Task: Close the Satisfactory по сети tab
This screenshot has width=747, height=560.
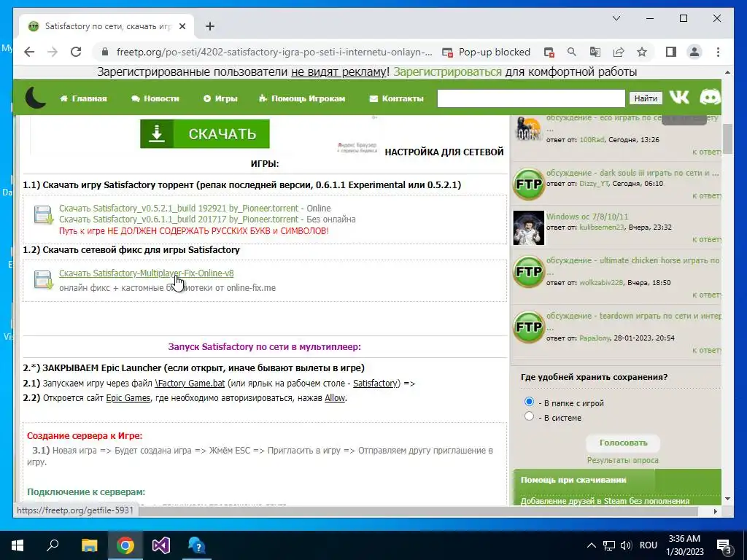Action: [x=182, y=26]
